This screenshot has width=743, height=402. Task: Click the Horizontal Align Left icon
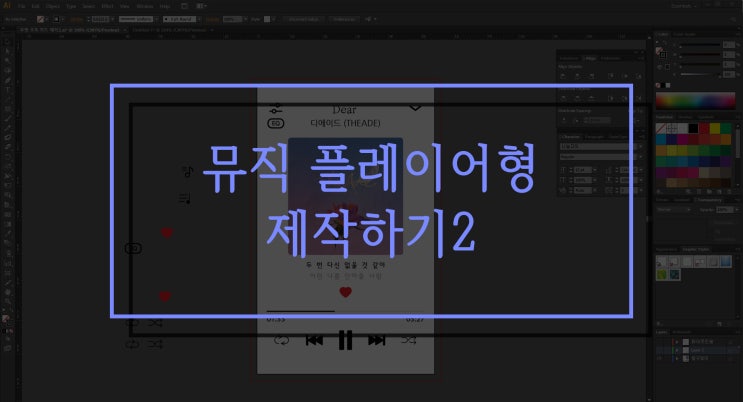[x=563, y=76]
